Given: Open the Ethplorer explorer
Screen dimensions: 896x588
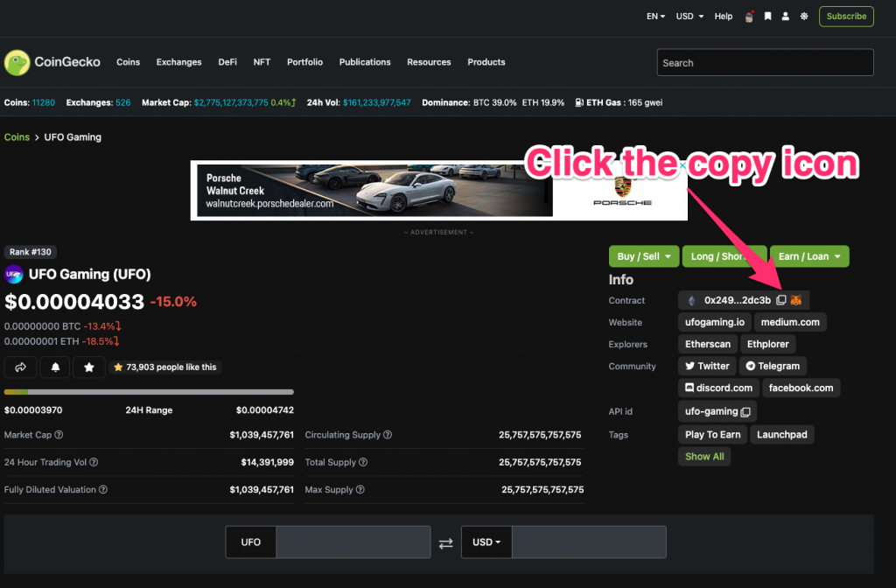Looking at the screenshot, I should [767, 344].
